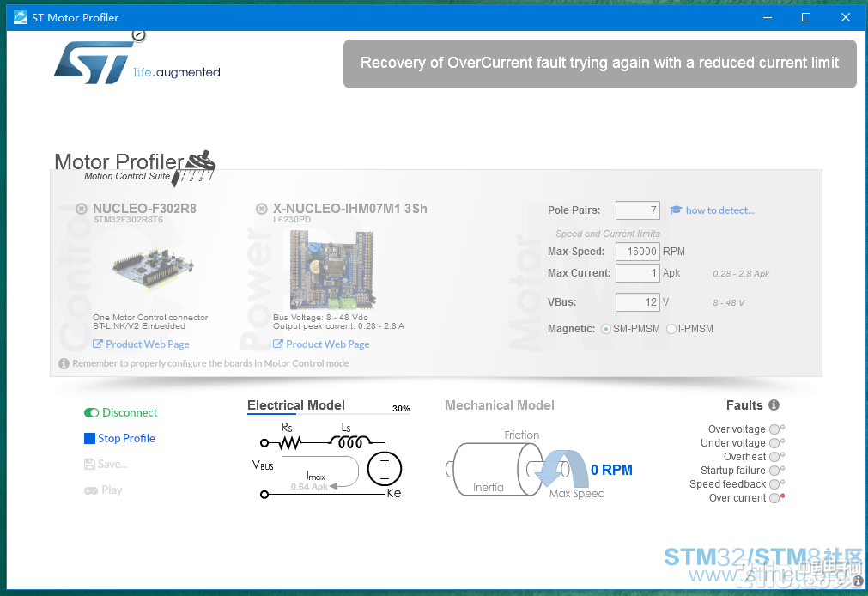This screenshot has width=868, height=596.
Task: Click the Electrical Model progress bar
Action: tap(329, 414)
